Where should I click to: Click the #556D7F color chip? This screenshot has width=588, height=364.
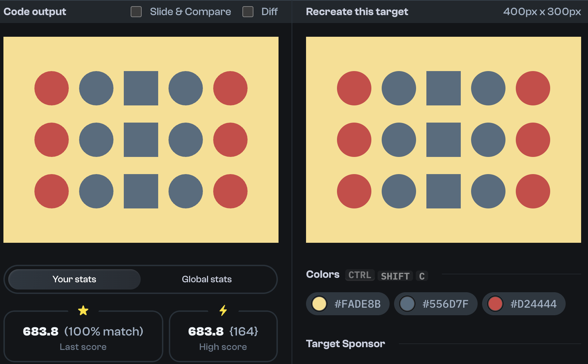(x=436, y=304)
